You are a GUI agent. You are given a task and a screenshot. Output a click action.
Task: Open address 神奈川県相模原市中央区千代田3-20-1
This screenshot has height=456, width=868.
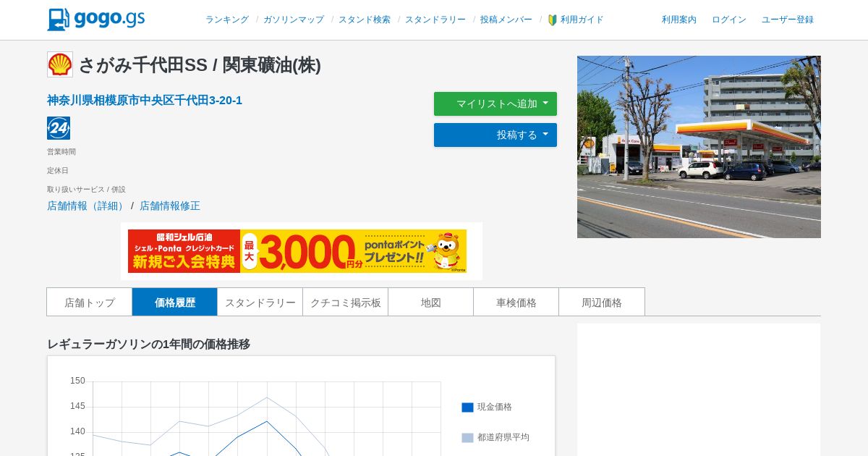click(145, 100)
